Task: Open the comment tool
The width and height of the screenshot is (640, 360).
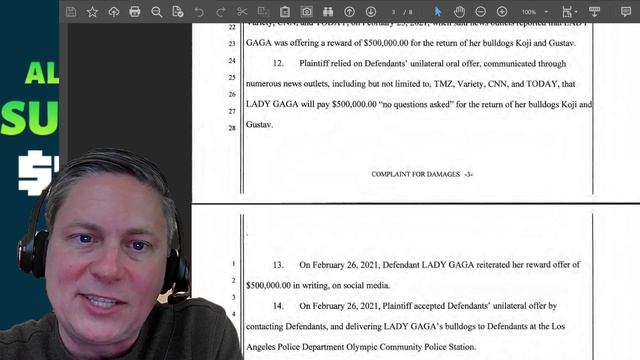Action: point(626,12)
